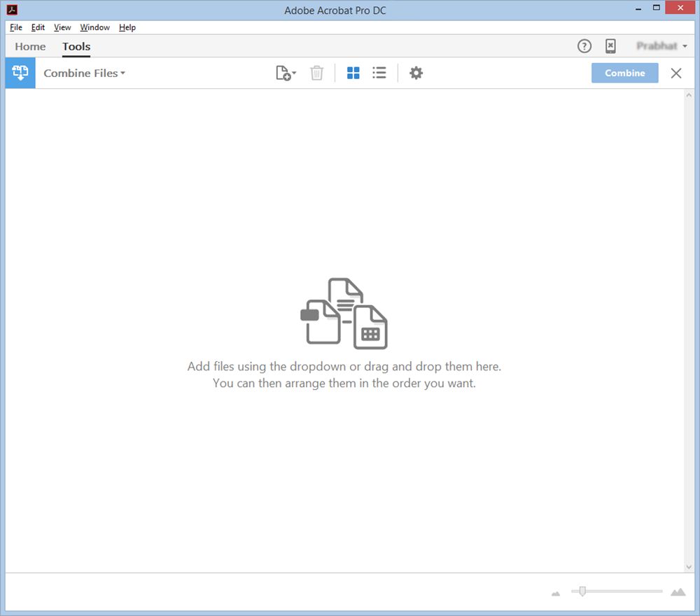
Task: Open the Add Files dropdown arrow
Action: (294, 73)
